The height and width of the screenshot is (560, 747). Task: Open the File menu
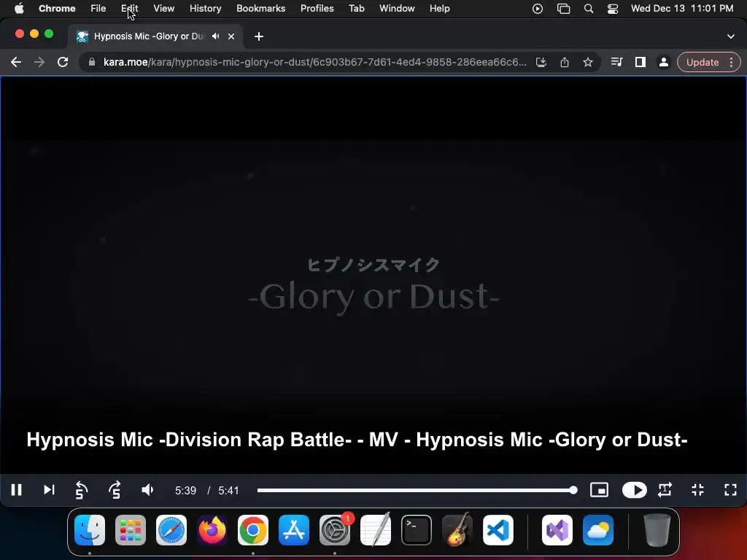coord(98,9)
